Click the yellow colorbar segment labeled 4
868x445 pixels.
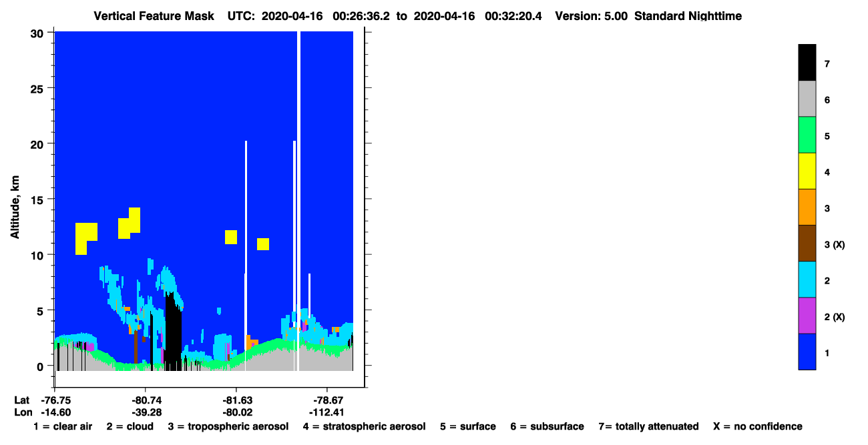(x=807, y=171)
